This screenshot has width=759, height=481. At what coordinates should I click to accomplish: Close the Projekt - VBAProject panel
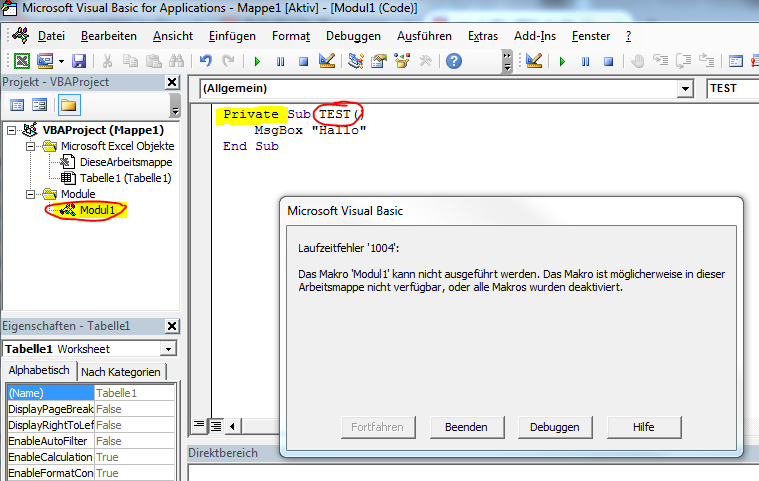[x=172, y=82]
